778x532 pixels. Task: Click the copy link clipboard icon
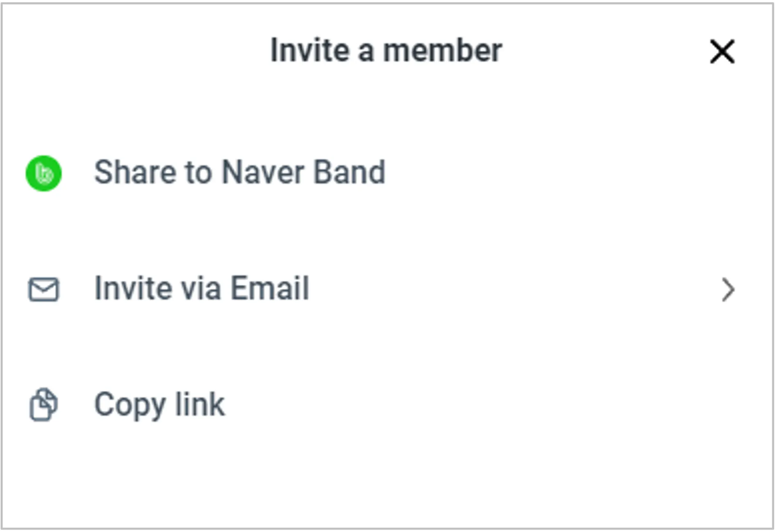coord(43,404)
